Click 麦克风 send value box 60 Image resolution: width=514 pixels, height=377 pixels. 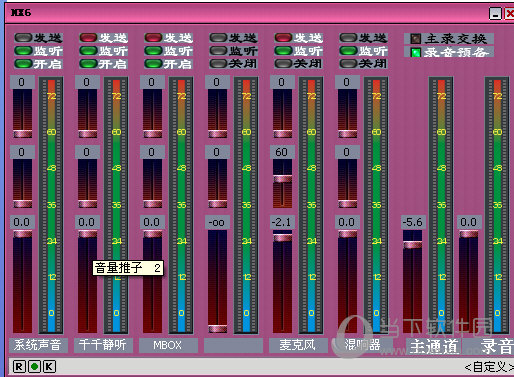(x=282, y=152)
